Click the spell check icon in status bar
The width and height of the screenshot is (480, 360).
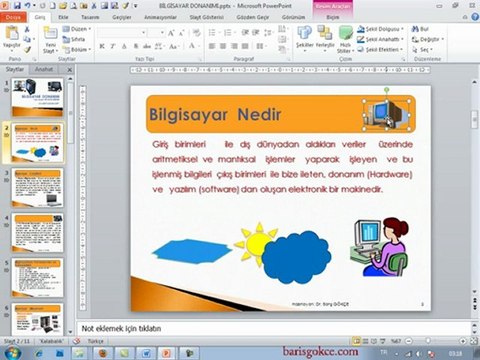[x=77, y=341]
